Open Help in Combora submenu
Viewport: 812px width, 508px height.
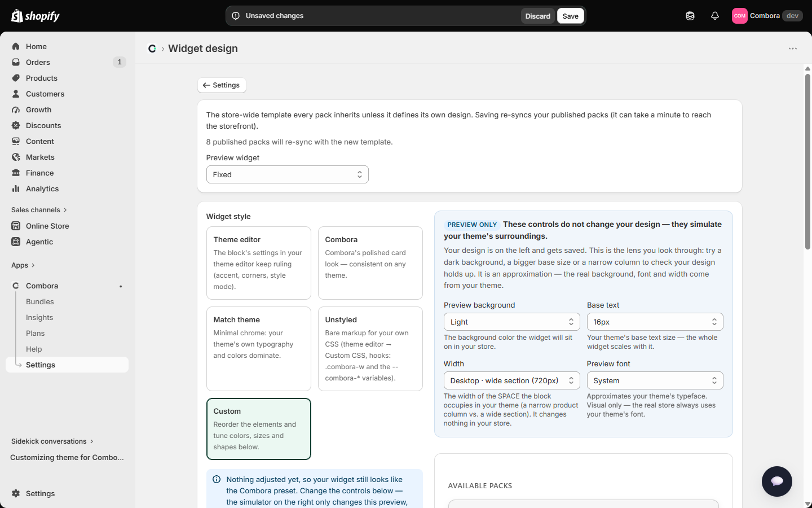tap(34, 349)
